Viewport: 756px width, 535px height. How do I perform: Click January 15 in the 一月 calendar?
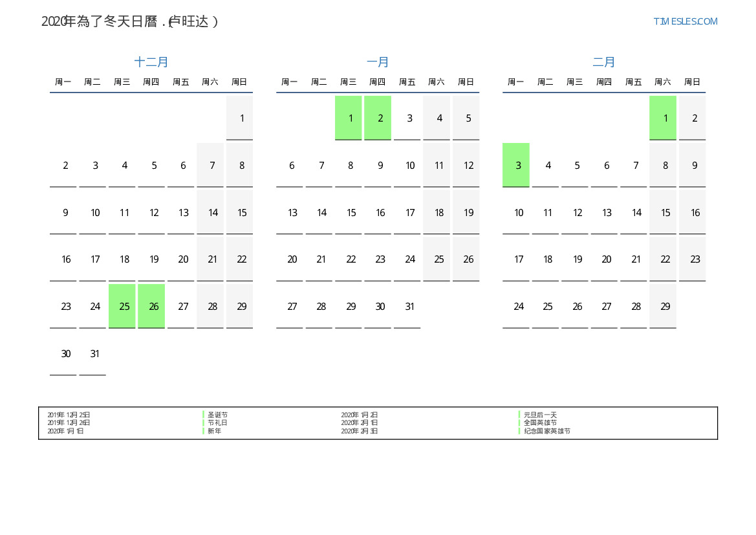click(349, 212)
